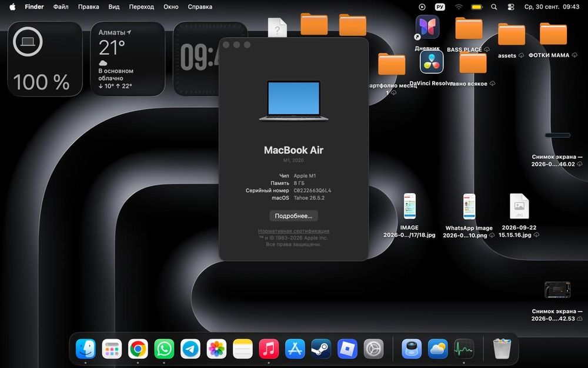Select Снимок экрана 2026-0....42.53 thumbnail

[x=557, y=290]
